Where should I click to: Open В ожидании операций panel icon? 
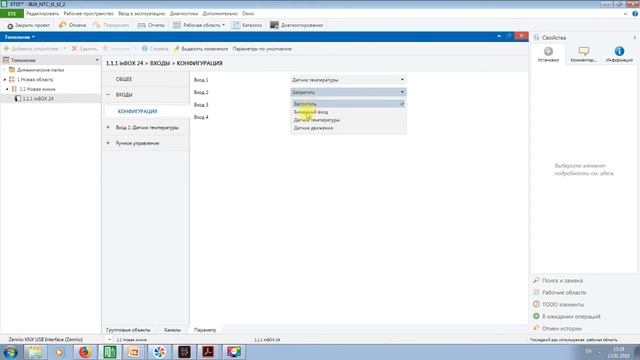point(536,316)
